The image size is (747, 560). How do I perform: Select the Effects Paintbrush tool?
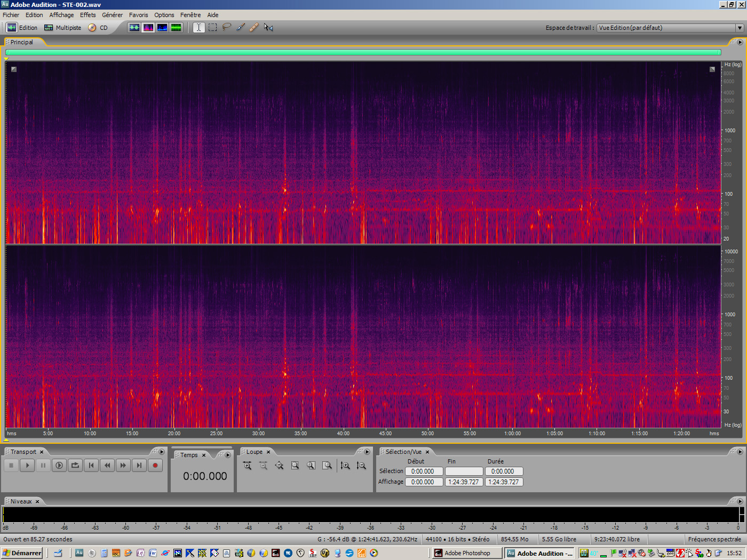[x=240, y=27]
